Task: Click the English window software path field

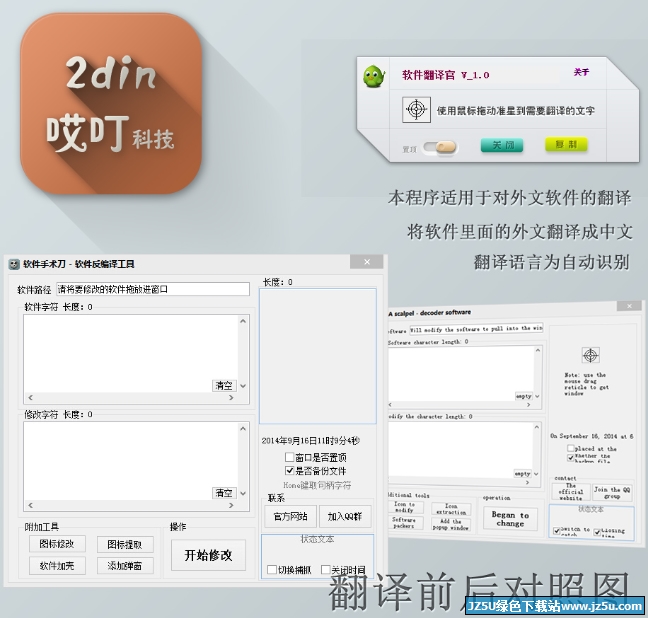Action: [476, 328]
